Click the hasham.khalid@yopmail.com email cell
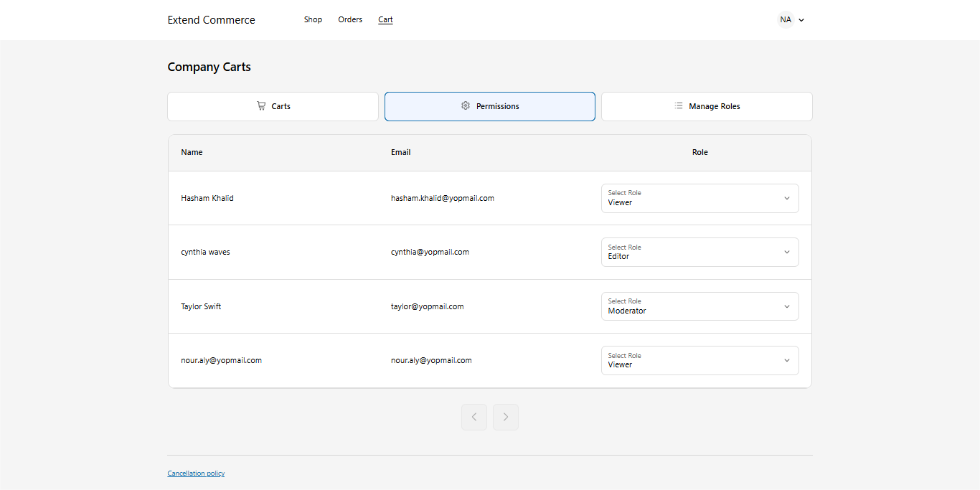 point(443,198)
